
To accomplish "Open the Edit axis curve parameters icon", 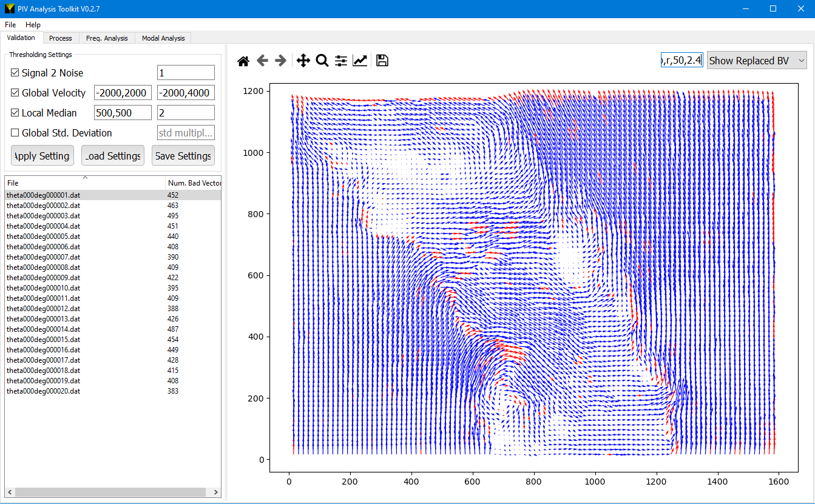I will pos(360,61).
